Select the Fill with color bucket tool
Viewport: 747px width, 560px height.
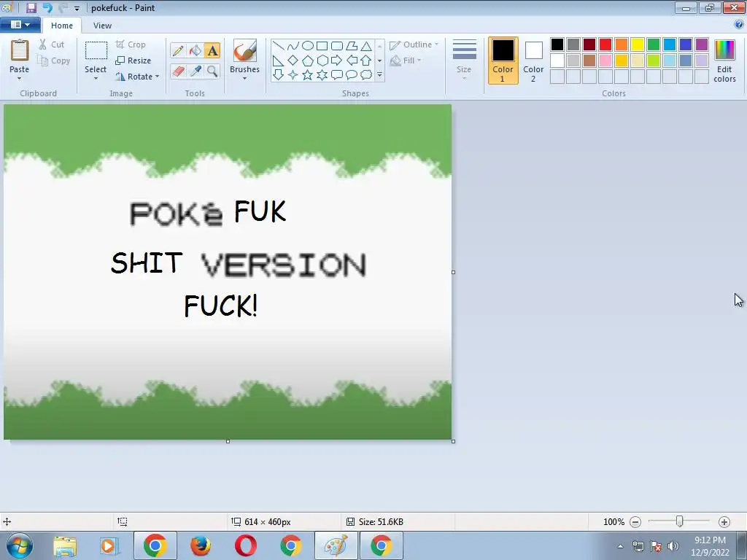[x=196, y=50]
